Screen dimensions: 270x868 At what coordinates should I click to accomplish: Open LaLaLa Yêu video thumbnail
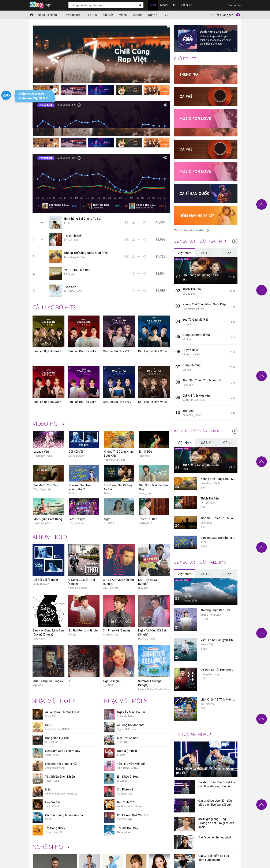click(49, 439)
